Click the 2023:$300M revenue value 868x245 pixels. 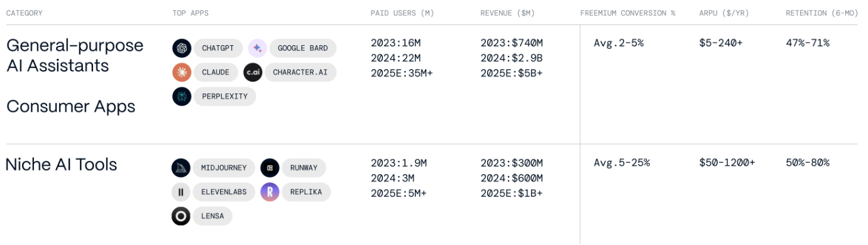tap(512, 163)
